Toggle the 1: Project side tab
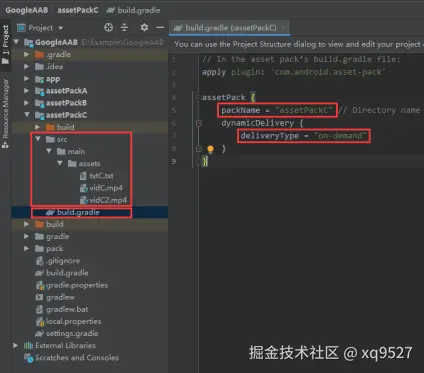Viewport: 424px width, 373px height. pos(5,44)
